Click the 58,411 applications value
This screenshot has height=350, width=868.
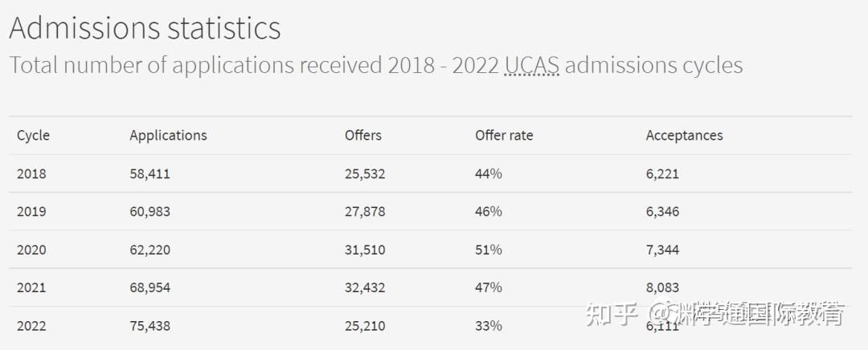(149, 173)
